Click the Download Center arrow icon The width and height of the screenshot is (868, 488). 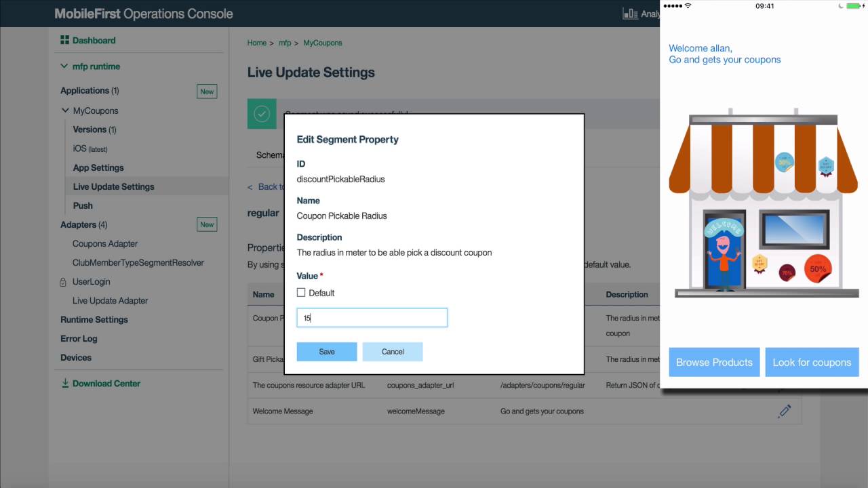65,383
